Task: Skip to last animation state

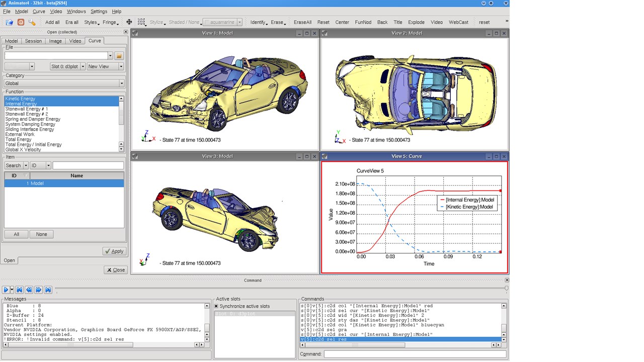Action: click(48, 290)
